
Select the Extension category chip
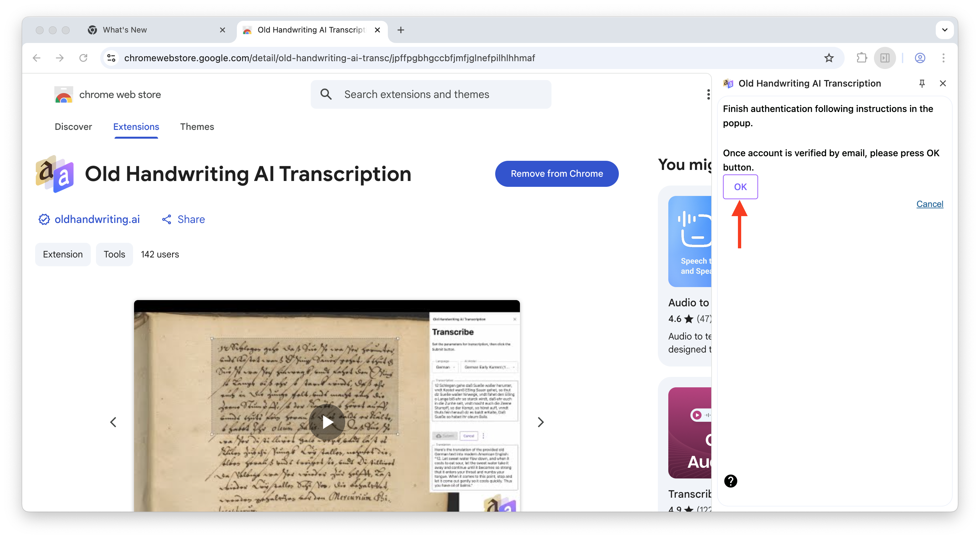pos(63,254)
